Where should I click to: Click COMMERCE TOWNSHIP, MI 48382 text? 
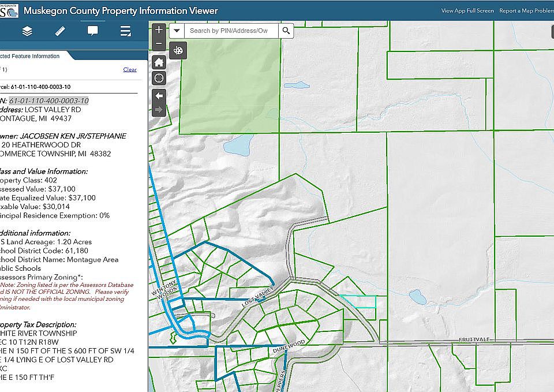(x=55, y=154)
